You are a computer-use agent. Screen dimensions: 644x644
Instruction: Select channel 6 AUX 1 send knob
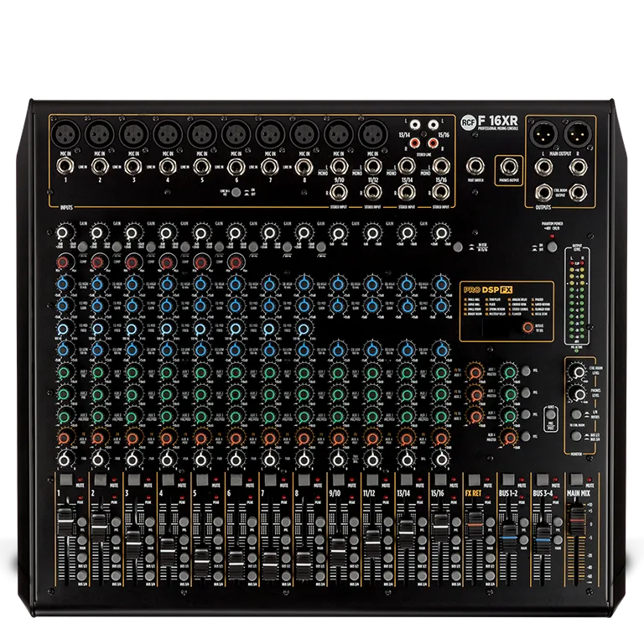click(x=236, y=372)
